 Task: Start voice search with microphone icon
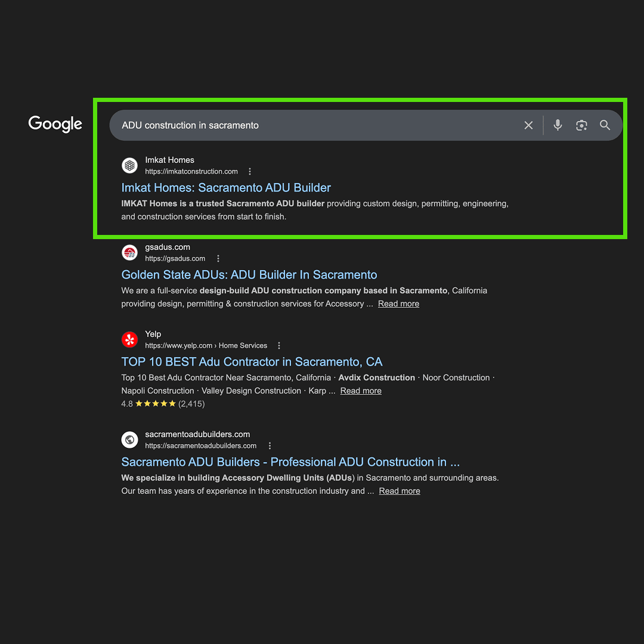558,125
